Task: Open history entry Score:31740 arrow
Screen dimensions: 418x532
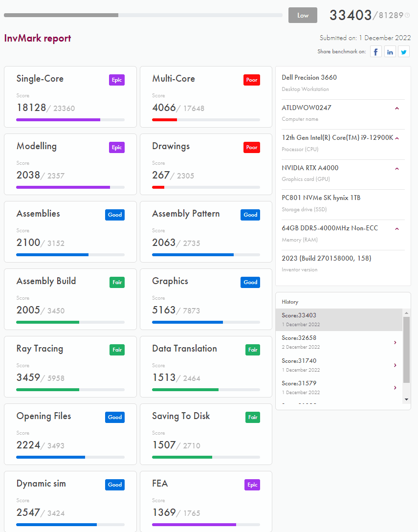Action: point(396,365)
